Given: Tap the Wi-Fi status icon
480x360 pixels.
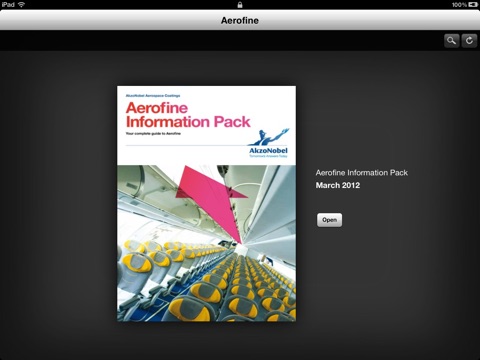Looking at the screenshot, I should [21, 4].
